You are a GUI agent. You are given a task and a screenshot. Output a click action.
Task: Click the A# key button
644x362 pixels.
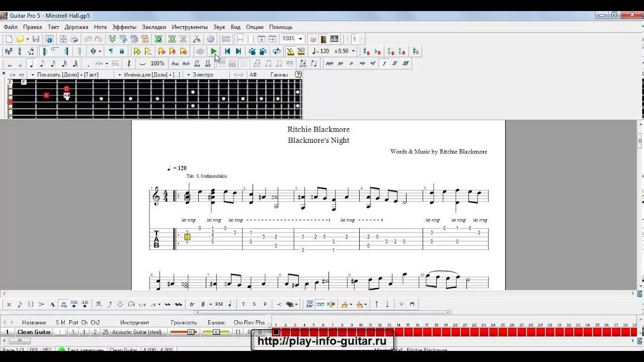point(253,75)
